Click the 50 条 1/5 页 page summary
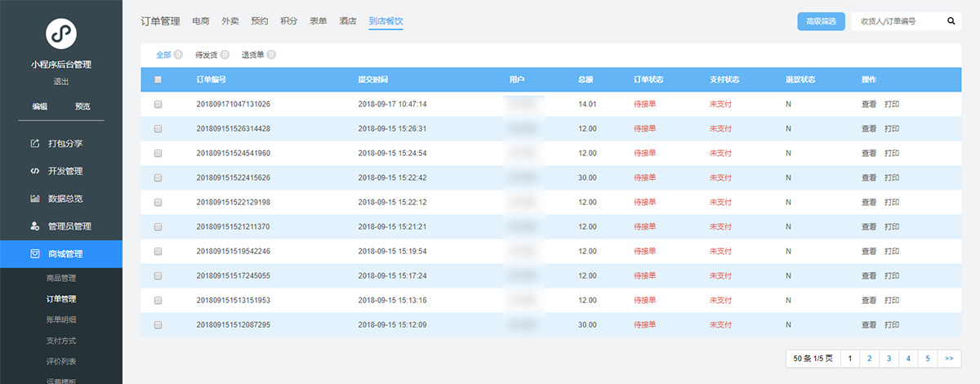 click(x=813, y=358)
